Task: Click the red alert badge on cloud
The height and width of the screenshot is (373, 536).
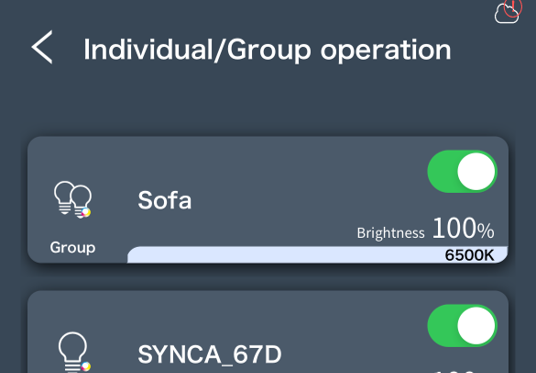Action: pos(513,7)
